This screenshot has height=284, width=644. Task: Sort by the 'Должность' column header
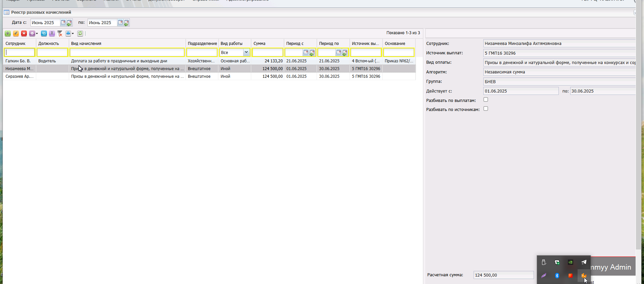click(52, 44)
